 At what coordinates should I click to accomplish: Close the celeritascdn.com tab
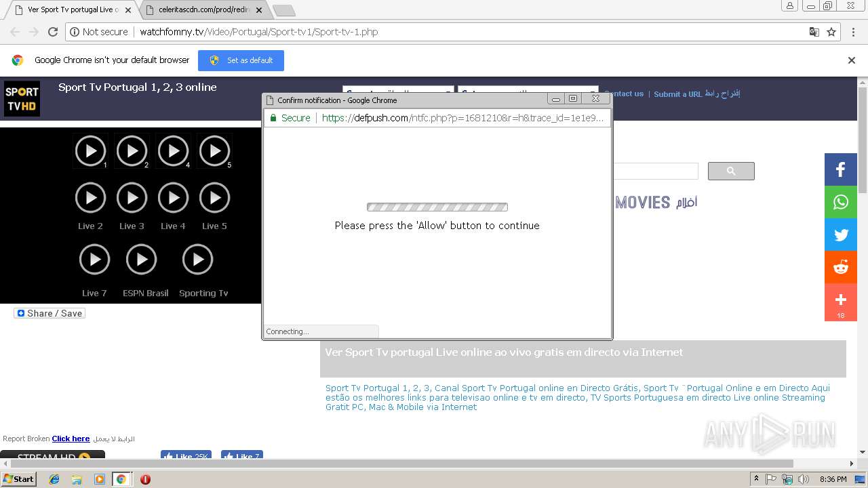[x=259, y=10]
